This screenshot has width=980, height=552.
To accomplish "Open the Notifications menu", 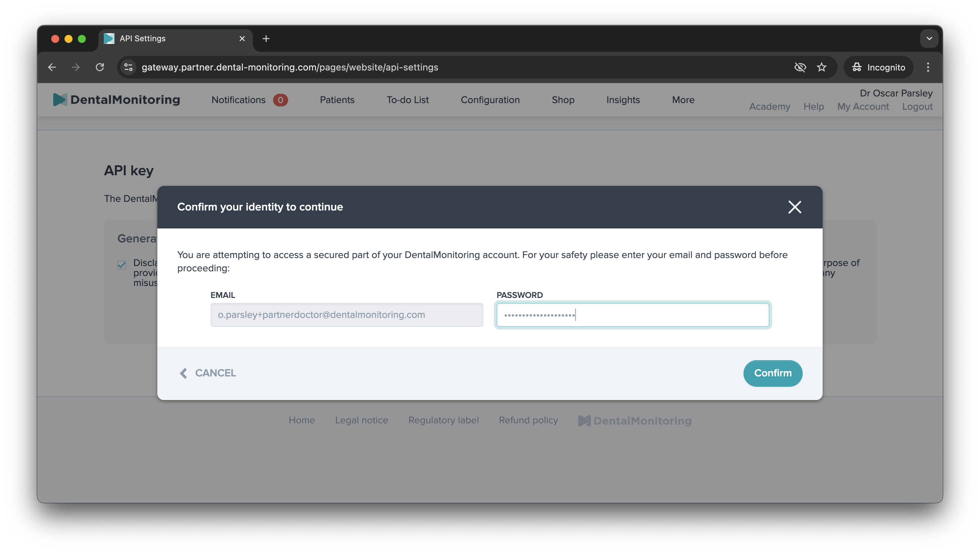I will [238, 100].
